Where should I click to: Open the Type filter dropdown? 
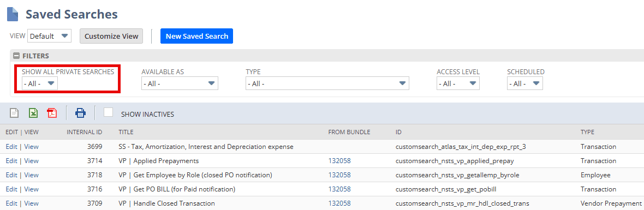point(327,83)
